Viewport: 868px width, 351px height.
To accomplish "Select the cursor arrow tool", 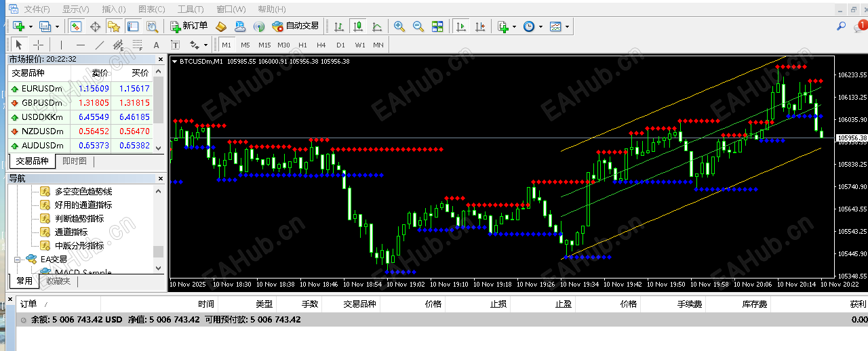I will (19, 45).
